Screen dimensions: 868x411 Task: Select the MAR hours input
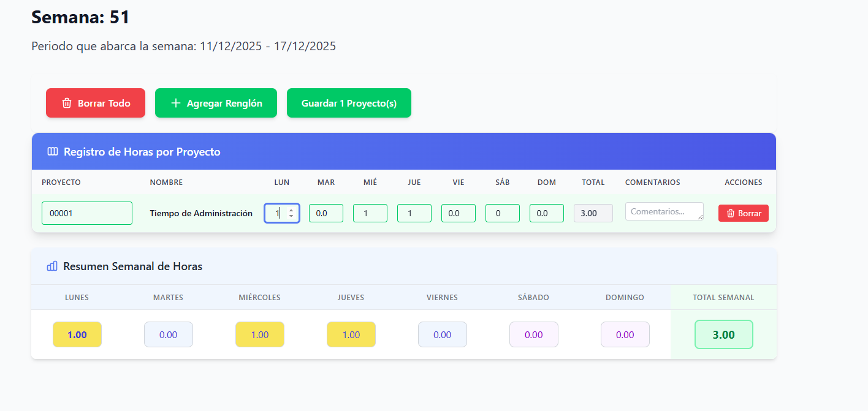325,213
